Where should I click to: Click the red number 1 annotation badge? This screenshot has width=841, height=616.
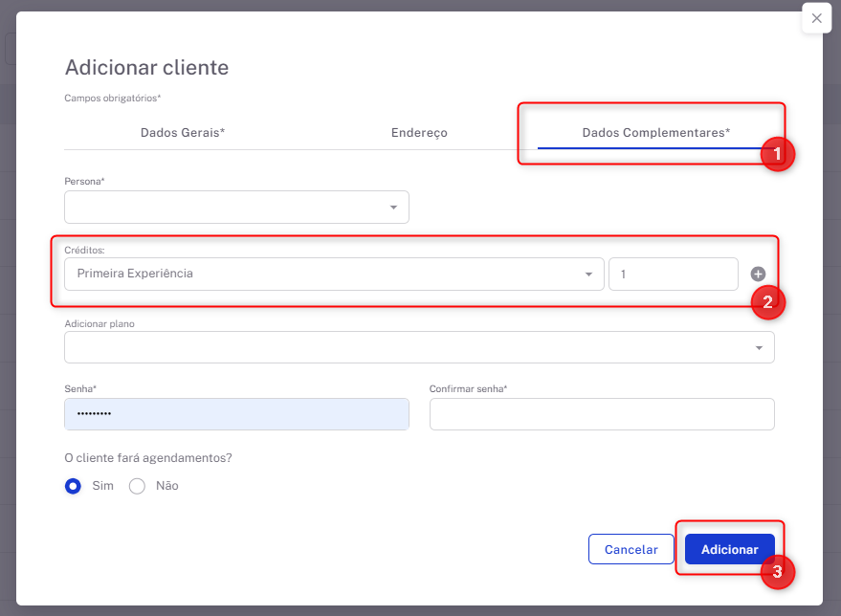click(777, 153)
